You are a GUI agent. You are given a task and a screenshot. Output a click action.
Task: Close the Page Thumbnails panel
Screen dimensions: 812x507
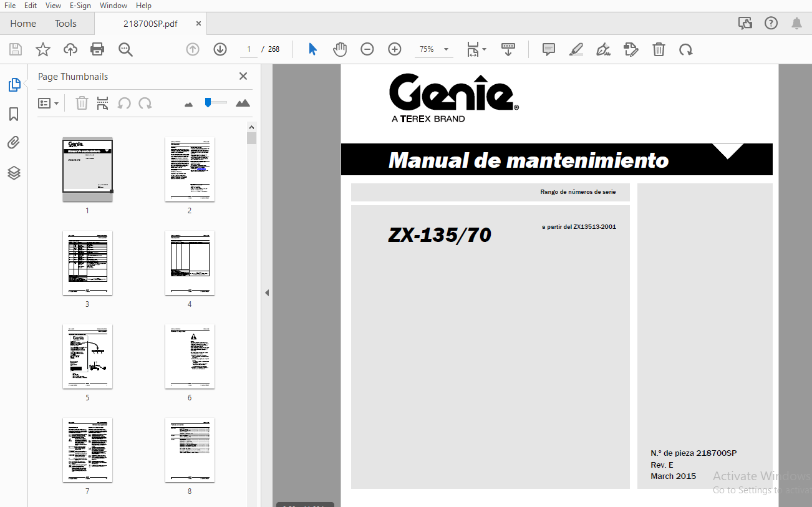[x=243, y=76]
